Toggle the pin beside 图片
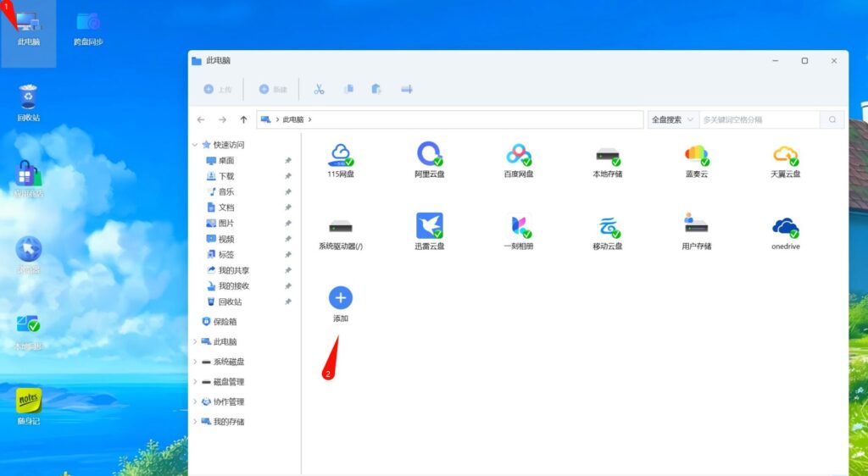The image size is (868, 476). pos(288,224)
